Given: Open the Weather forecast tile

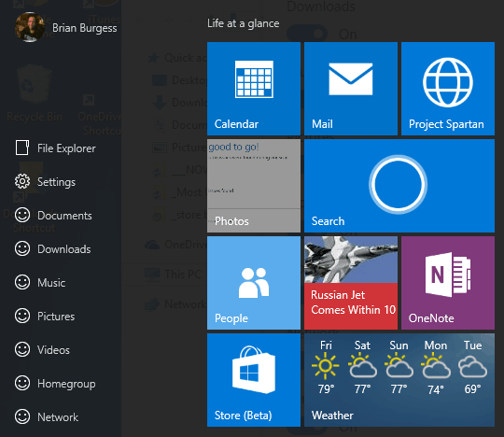Looking at the screenshot, I should pos(399,380).
